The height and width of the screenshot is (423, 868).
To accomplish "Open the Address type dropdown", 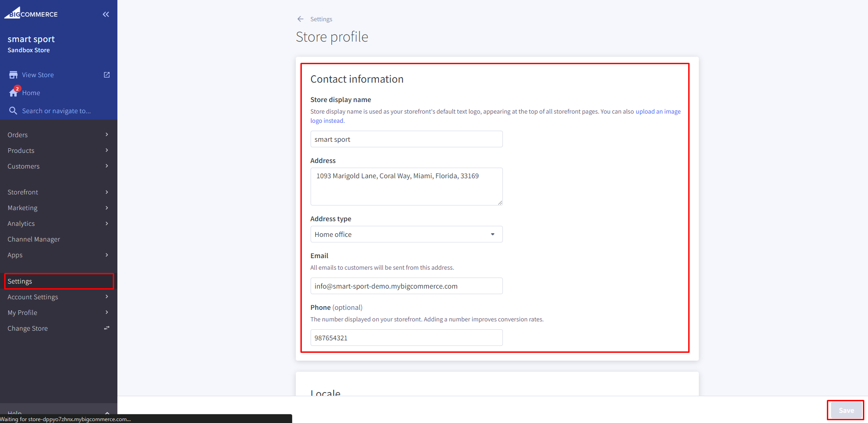I will click(406, 234).
